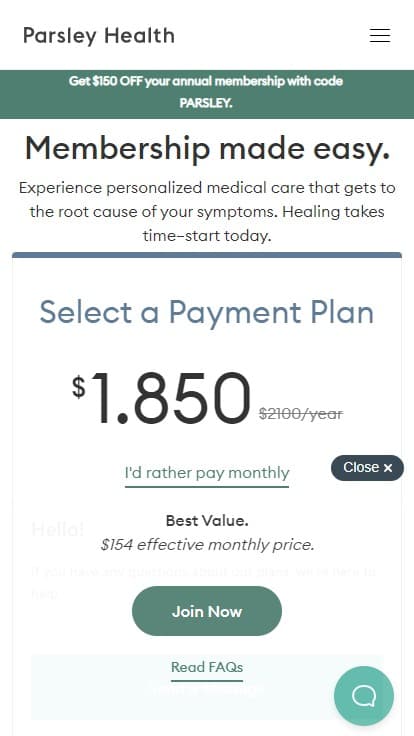Click the green Join Now button
The width and height of the screenshot is (414, 736).
[207, 611]
